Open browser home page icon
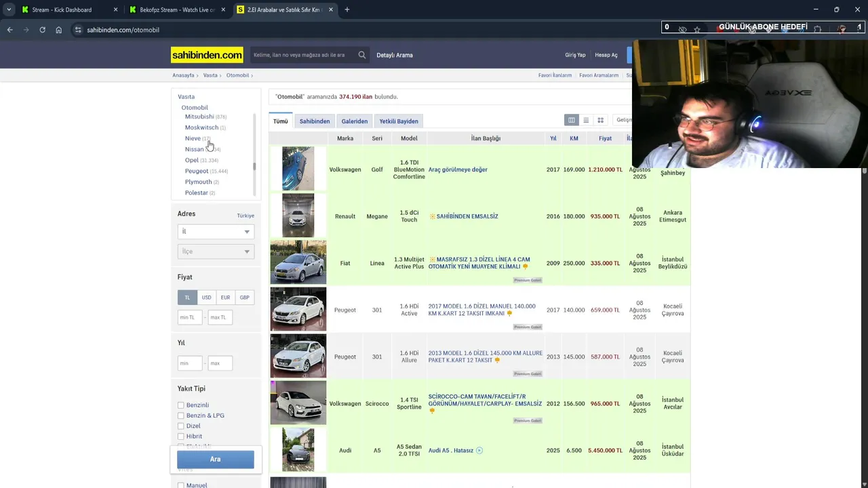Screen dimensions: 868x488 (58, 30)
